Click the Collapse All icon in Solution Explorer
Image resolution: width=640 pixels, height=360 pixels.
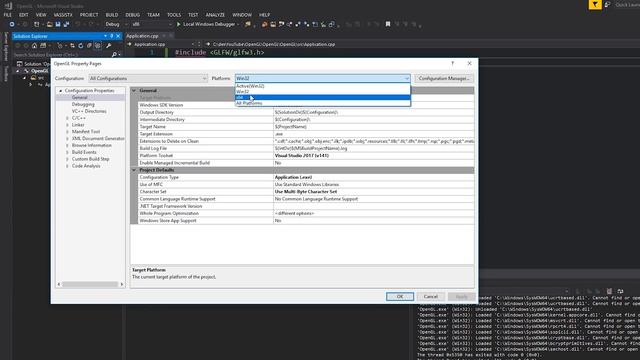pyautogui.click(x=89, y=46)
